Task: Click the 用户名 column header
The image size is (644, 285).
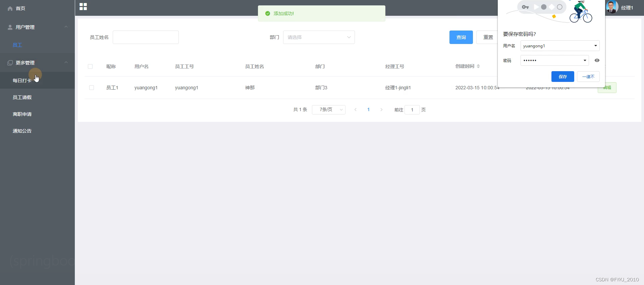Action: tap(142, 66)
